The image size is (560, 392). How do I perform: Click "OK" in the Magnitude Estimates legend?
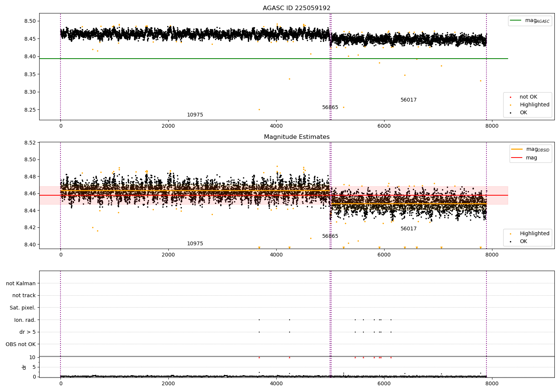519,241
